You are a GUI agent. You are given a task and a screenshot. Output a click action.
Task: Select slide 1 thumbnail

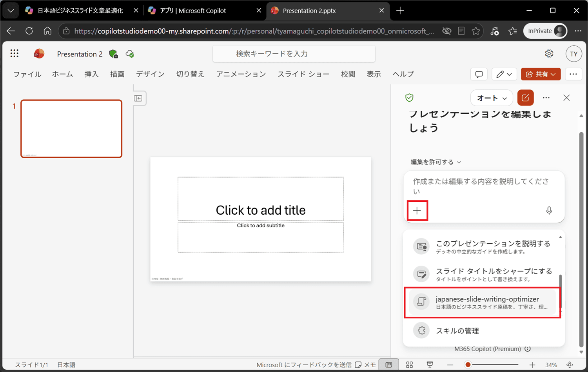pyautogui.click(x=71, y=129)
